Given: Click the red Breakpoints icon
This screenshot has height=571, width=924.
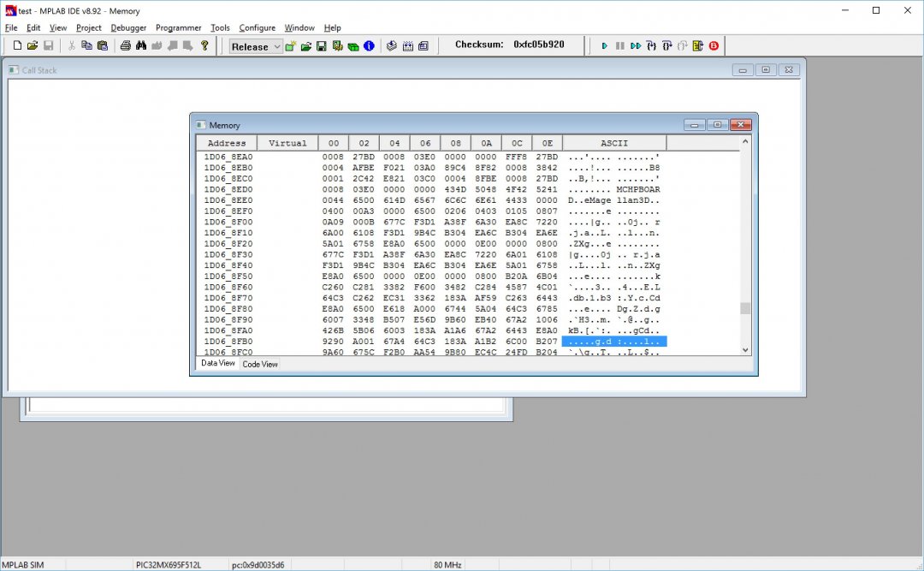Looking at the screenshot, I should (714, 45).
